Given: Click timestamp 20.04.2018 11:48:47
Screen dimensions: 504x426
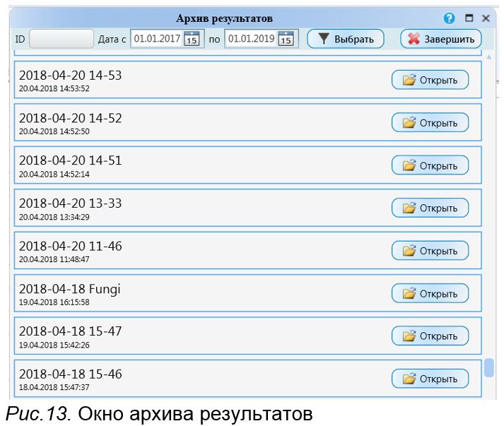Looking at the screenshot, I should [x=54, y=259].
